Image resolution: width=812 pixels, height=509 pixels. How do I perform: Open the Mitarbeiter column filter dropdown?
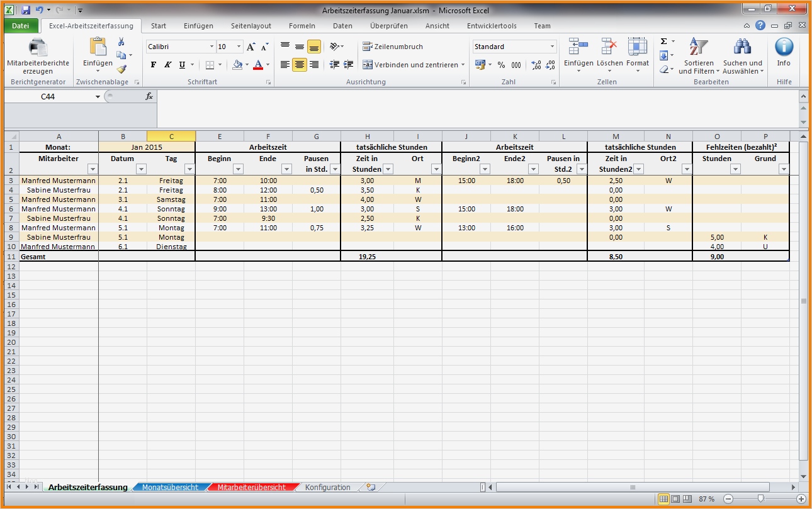click(x=93, y=169)
